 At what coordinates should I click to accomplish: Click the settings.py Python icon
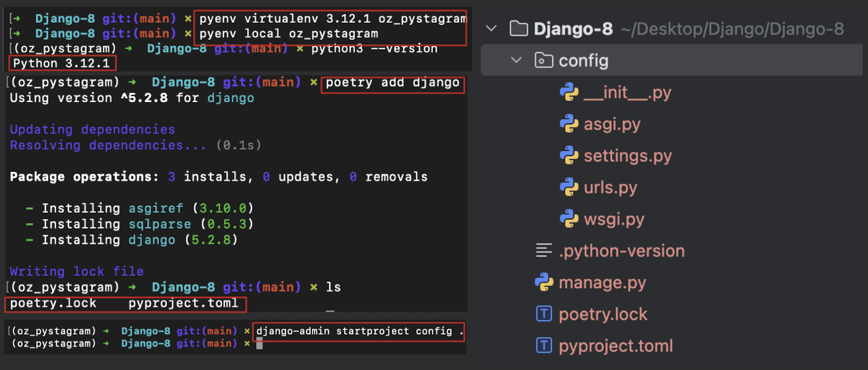pos(569,155)
